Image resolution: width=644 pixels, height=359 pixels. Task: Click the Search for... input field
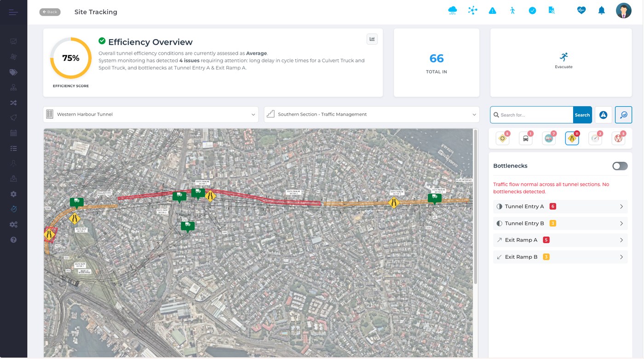(x=532, y=115)
